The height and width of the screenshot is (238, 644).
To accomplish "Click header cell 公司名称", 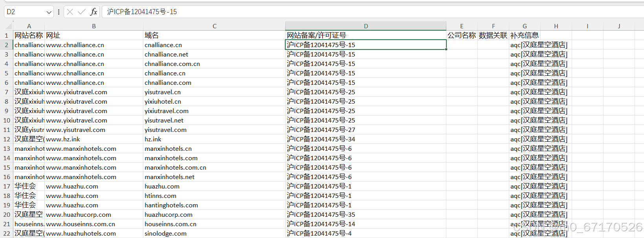I will [462, 35].
